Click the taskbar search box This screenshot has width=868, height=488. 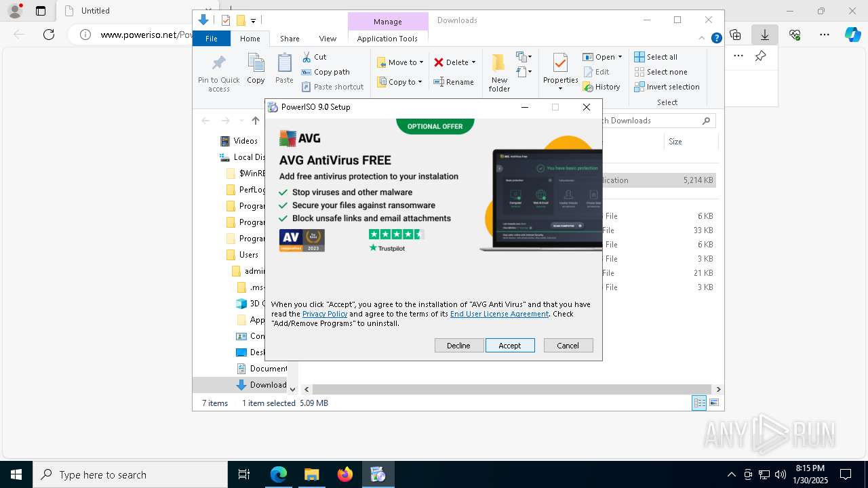pos(130,474)
